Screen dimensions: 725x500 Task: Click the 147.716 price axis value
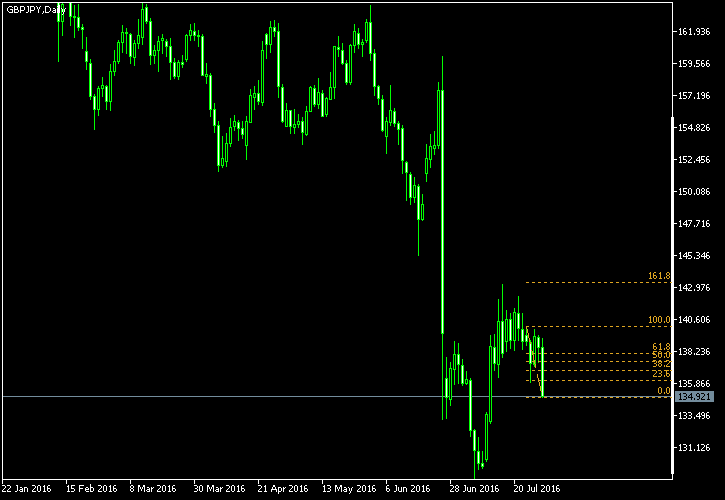tap(694, 224)
